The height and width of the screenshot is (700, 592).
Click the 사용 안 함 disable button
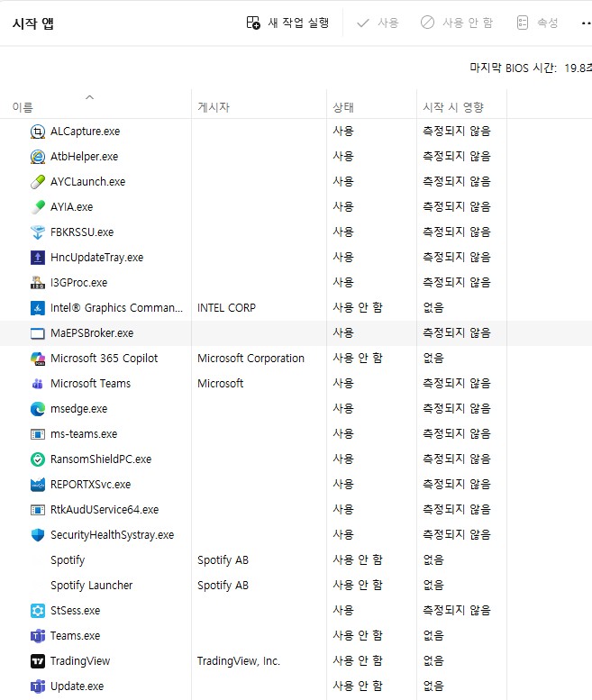coord(457,23)
